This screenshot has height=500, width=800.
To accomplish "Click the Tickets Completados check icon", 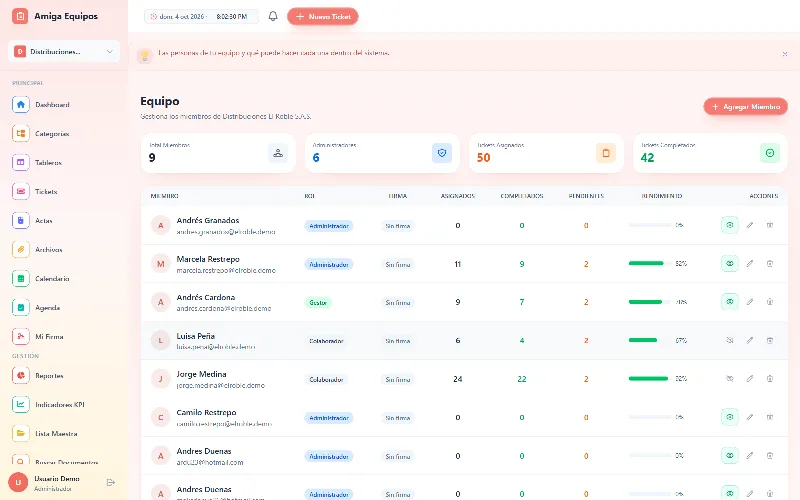I will coord(770,153).
